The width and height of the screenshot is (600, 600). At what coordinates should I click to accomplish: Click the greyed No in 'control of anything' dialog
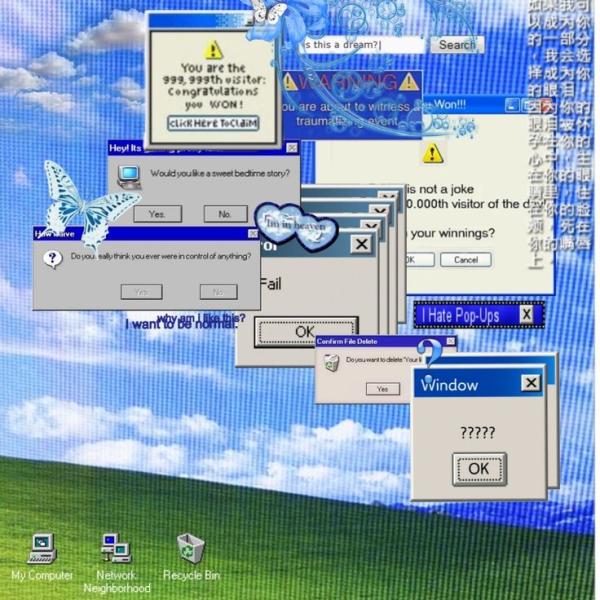pos(218,292)
